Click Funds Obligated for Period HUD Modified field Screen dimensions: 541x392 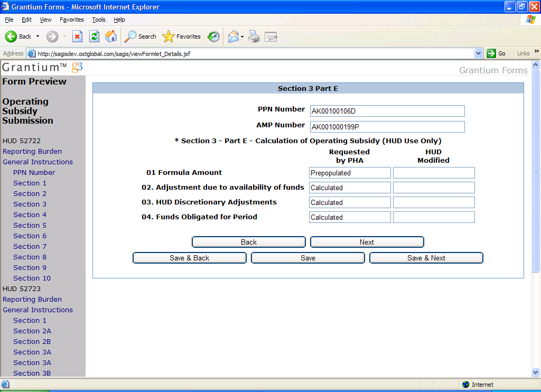click(434, 217)
